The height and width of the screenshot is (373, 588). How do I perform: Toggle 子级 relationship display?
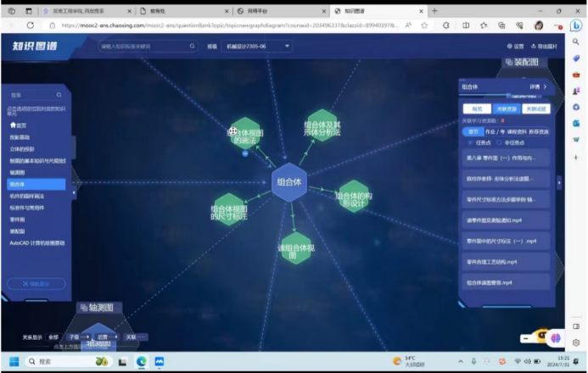[76, 337]
